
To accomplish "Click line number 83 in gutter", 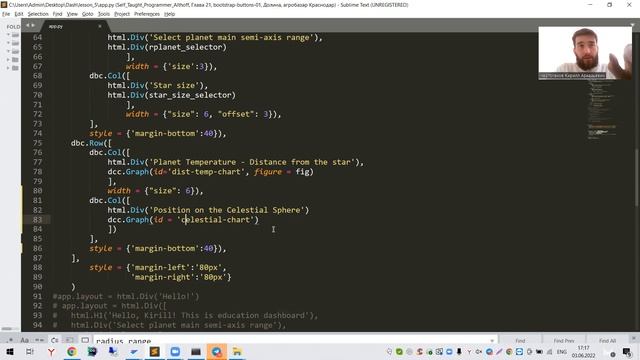I will (38, 220).
